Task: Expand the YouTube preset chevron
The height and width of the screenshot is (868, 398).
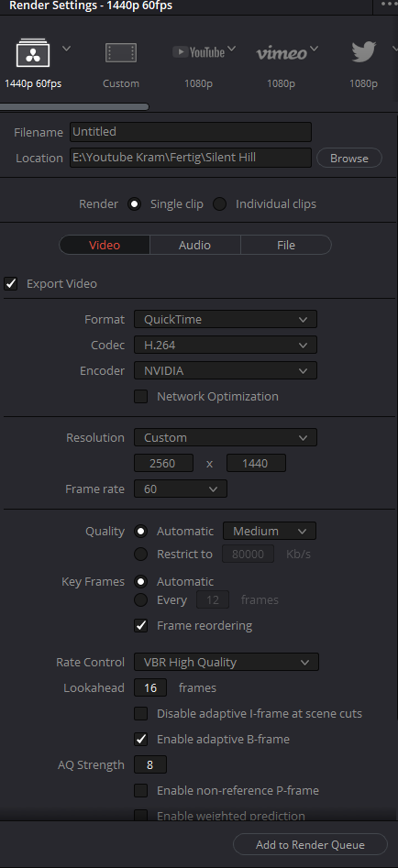Action: tap(231, 49)
